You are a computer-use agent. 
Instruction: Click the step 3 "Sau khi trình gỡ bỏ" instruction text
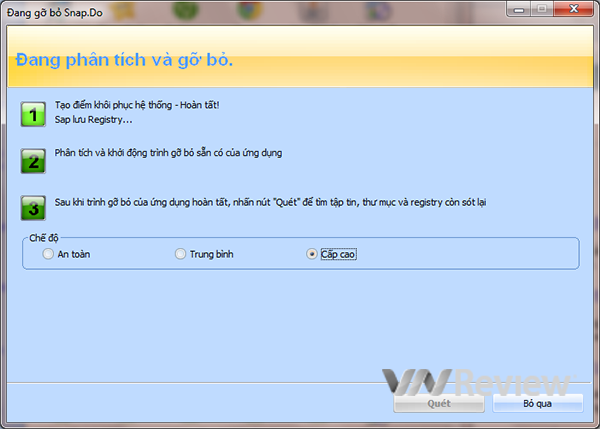pos(270,202)
